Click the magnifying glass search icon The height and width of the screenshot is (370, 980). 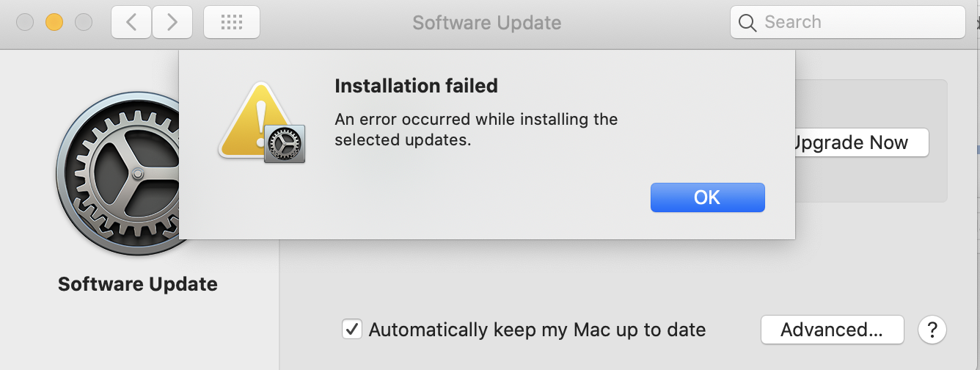click(x=747, y=23)
